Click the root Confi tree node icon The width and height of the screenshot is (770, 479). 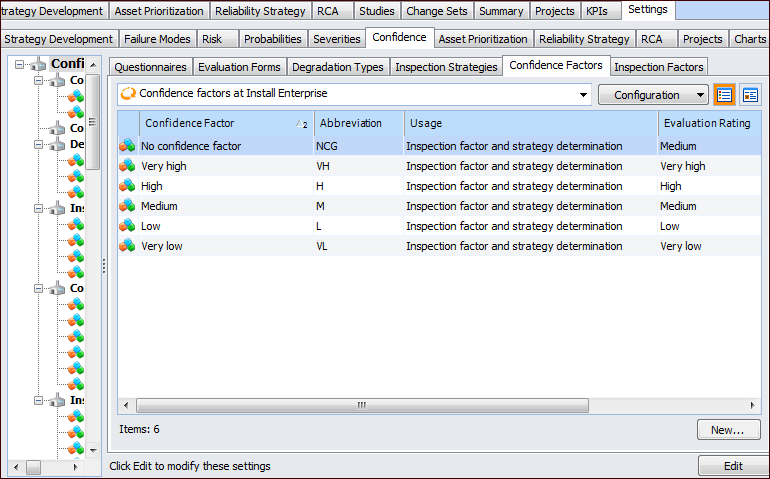pyautogui.click(x=39, y=65)
